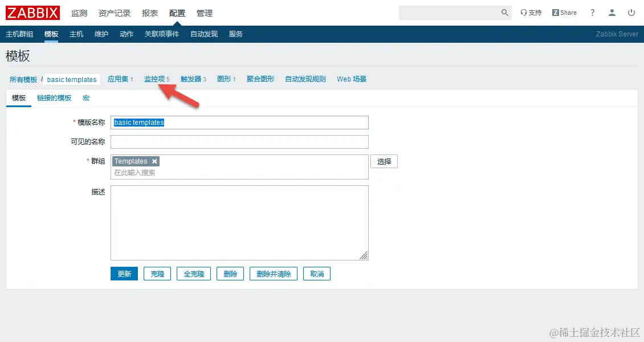
Task: Click the ZABBIX logo
Action: tap(32, 13)
